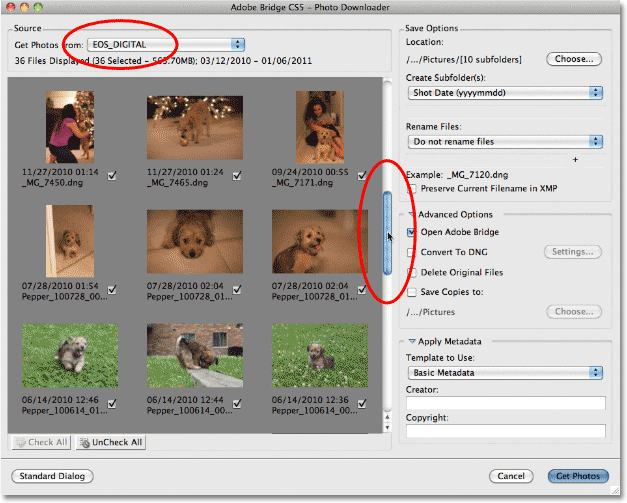Collapse the Advanced Options section triangle
Screen dimensions: 627x503
coord(411,215)
